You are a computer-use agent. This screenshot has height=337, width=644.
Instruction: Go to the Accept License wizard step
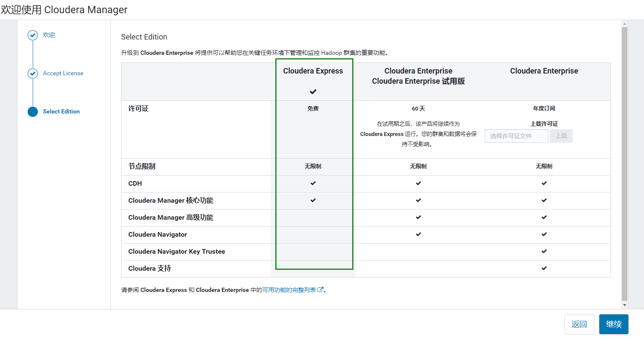[63, 73]
